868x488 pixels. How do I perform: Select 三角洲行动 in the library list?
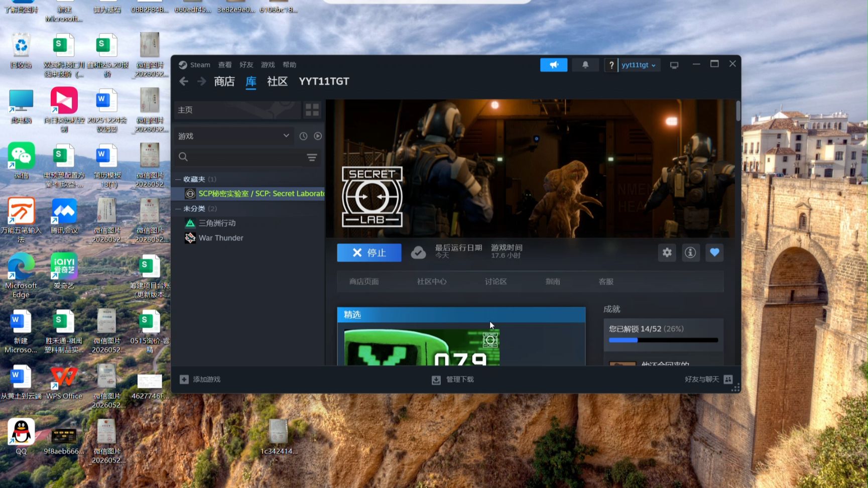pos(217,223)
